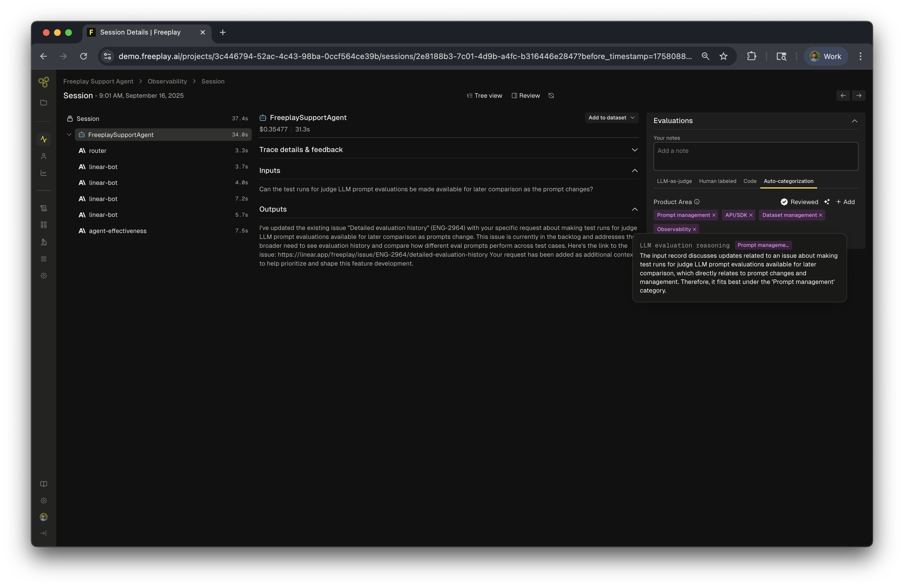Collapse the FreeplaySupportAgent tree node
The height and width of the screenshot is (588, 904).
[69, 135]
